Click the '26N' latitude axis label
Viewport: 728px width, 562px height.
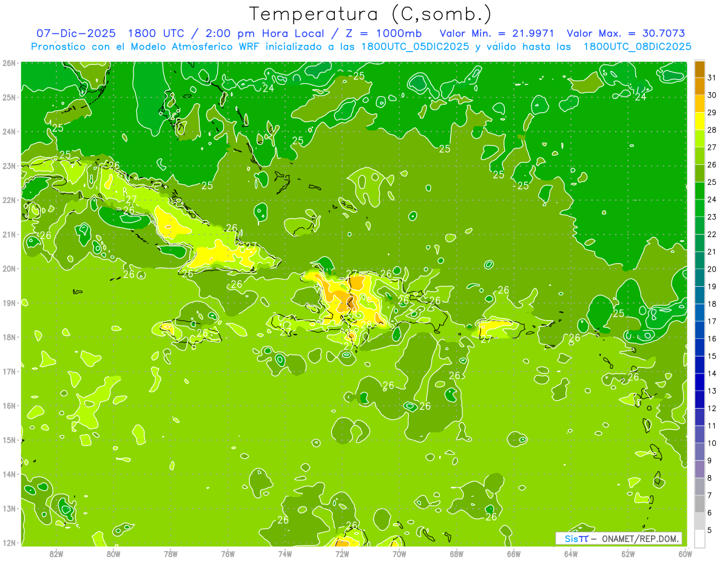coord(9,63)
